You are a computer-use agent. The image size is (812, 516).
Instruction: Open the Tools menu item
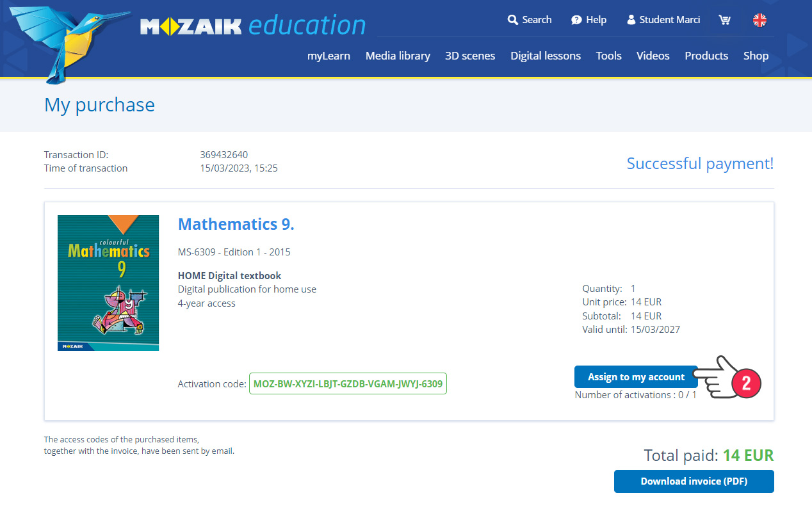(x=608, y=56)
